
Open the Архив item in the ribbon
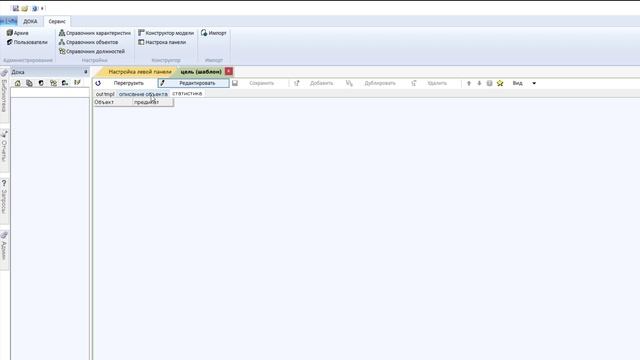(x=18, y=33)
